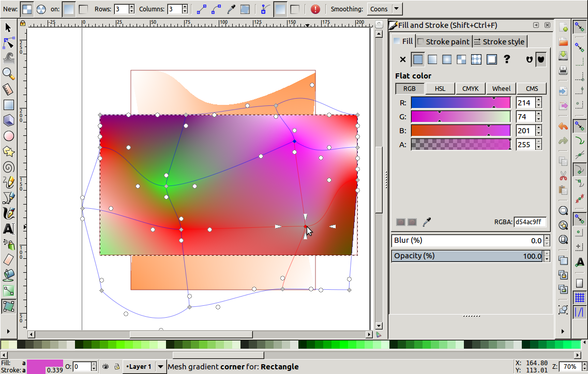Click the red mesh warning icon
The width and height of the screenshot is (588, 374).
pos(315,9)
